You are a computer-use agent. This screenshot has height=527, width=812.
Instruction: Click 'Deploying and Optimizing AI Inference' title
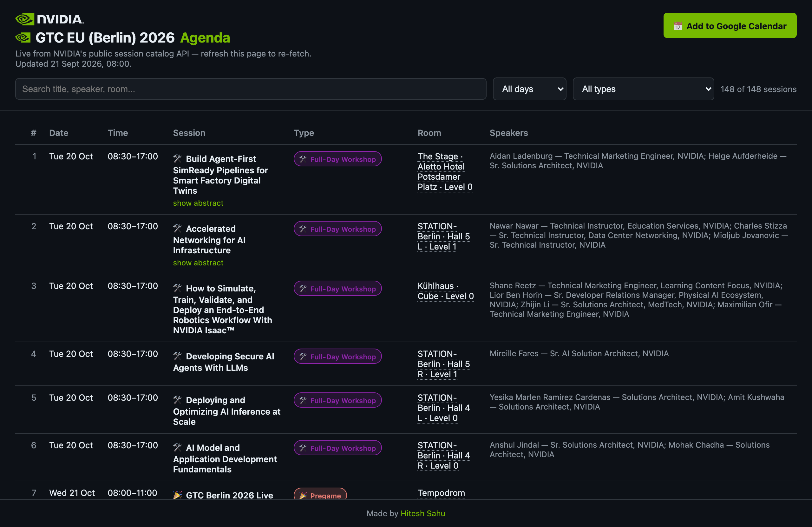226,411
